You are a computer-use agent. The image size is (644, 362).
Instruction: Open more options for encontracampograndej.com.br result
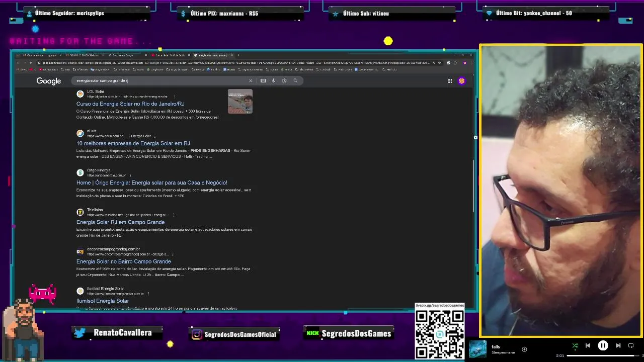pyautogui.click(x=174, y=254)
